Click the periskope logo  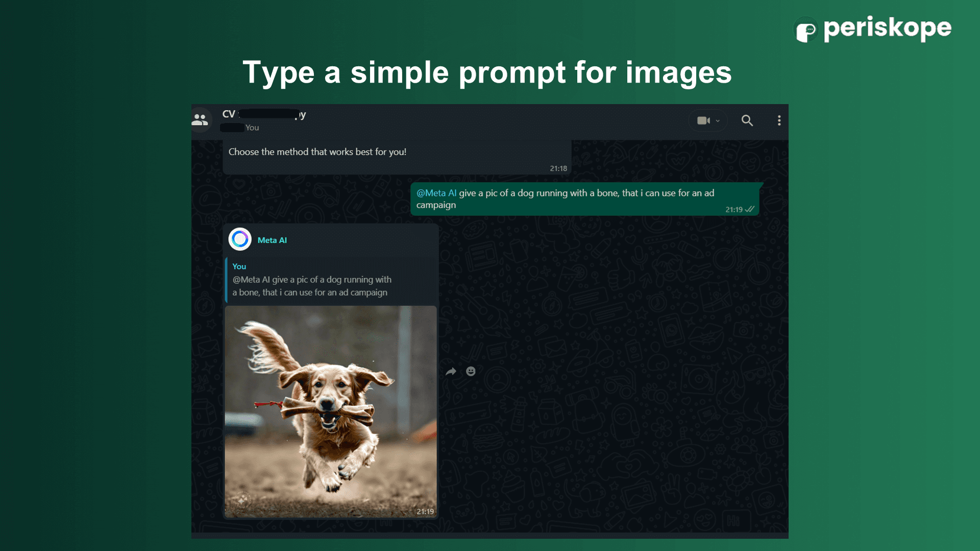pyautogui.click(x=874, y=30)
